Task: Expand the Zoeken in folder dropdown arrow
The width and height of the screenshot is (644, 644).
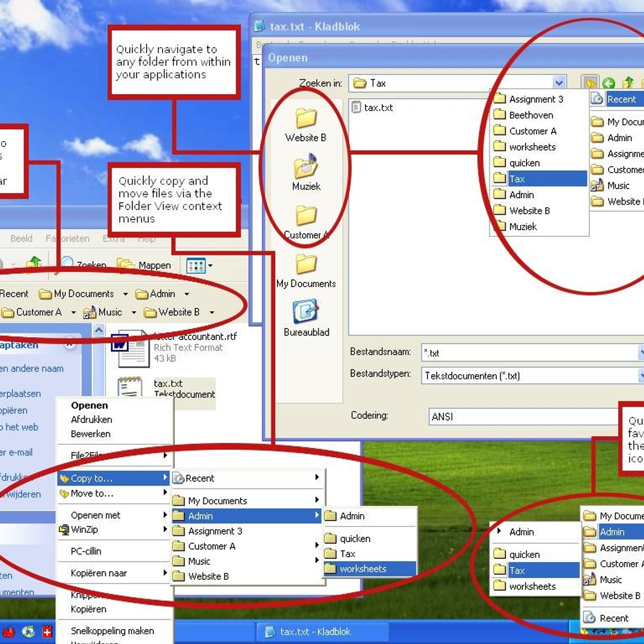Action: (x=559, y=83)
